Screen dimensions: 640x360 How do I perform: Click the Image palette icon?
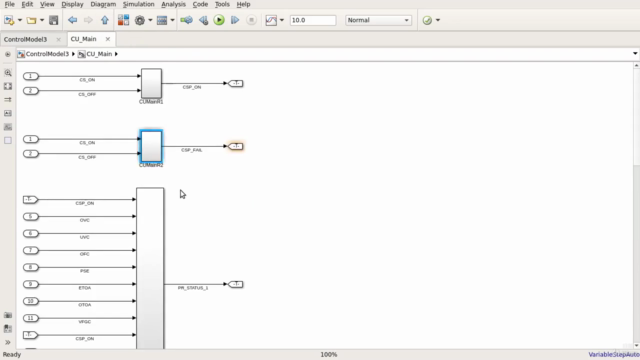pos(8,127)
